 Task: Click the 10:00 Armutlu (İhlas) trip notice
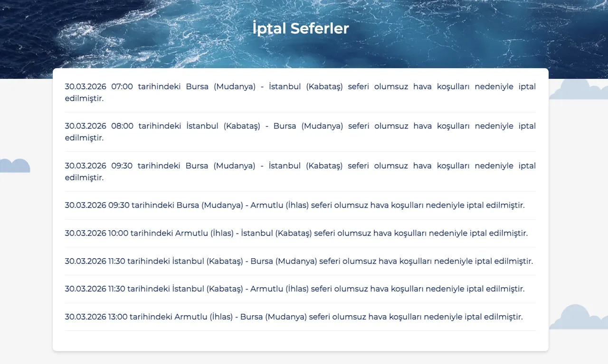(x=296, y=233)
